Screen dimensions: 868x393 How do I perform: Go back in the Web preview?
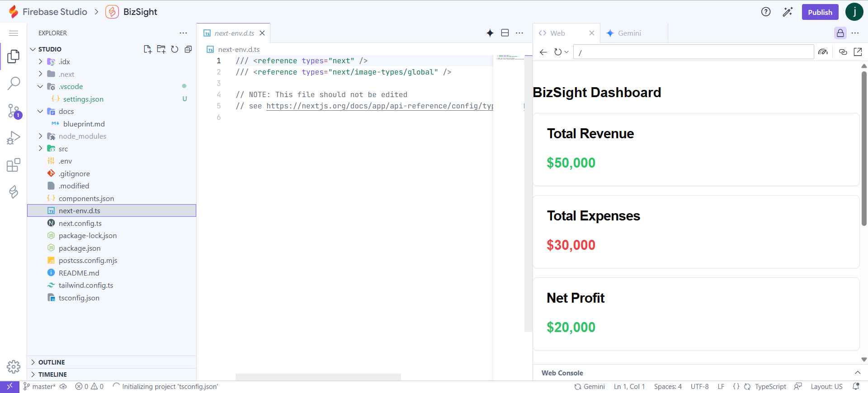pyautogui.click(x=543, y=52)
